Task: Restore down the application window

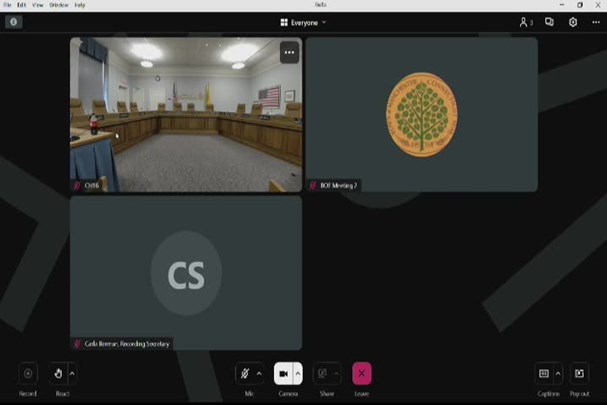Action: [x=580, y=5]
